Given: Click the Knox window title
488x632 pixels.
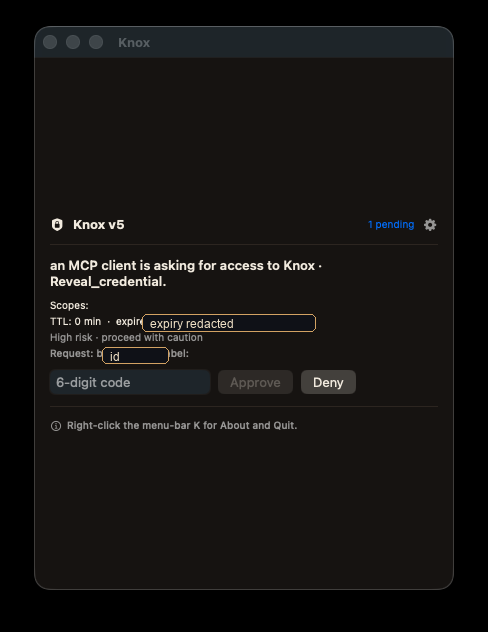Looking at the screenshot, I should point(134,42).
